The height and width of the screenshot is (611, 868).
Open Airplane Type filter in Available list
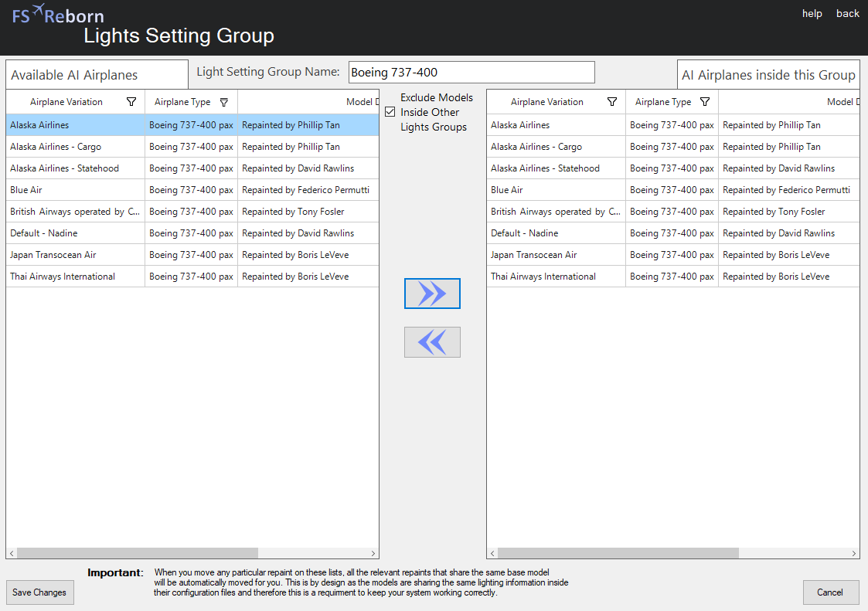[x=224, y=102]
